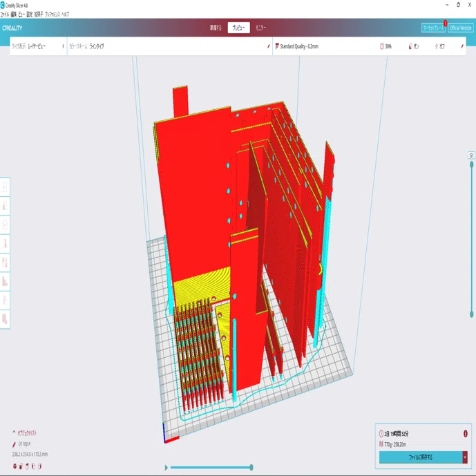
Task: Open the red info icon in print estimate
Action: click(466, 433)
